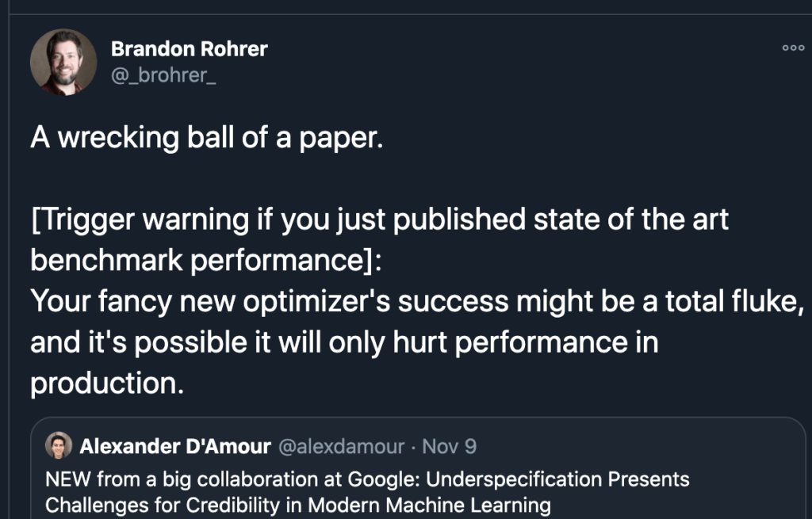This screenshot has height=519, width=812.
Task: Click the "A wrecking ball of a paper." line
Action: point(207,138)
